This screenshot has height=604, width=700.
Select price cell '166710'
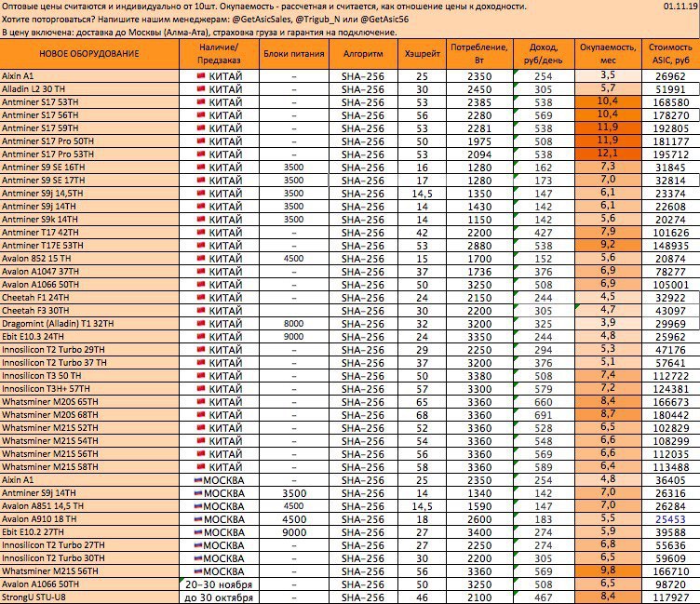pyautogui.click(x=670, y=571)
